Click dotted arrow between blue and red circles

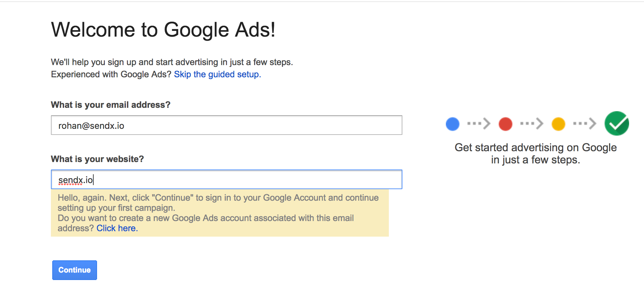tap(479, 124)
